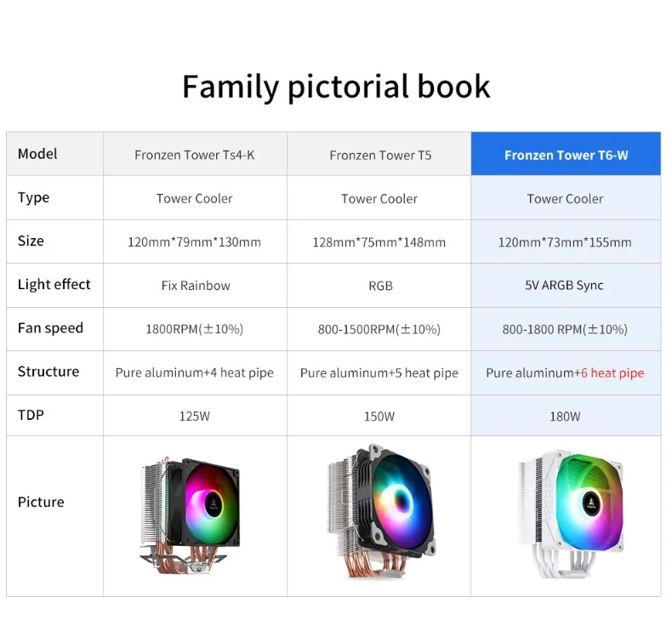
Task: Click the red "6 heat pipe" text
Action: [x=612, y=372]
